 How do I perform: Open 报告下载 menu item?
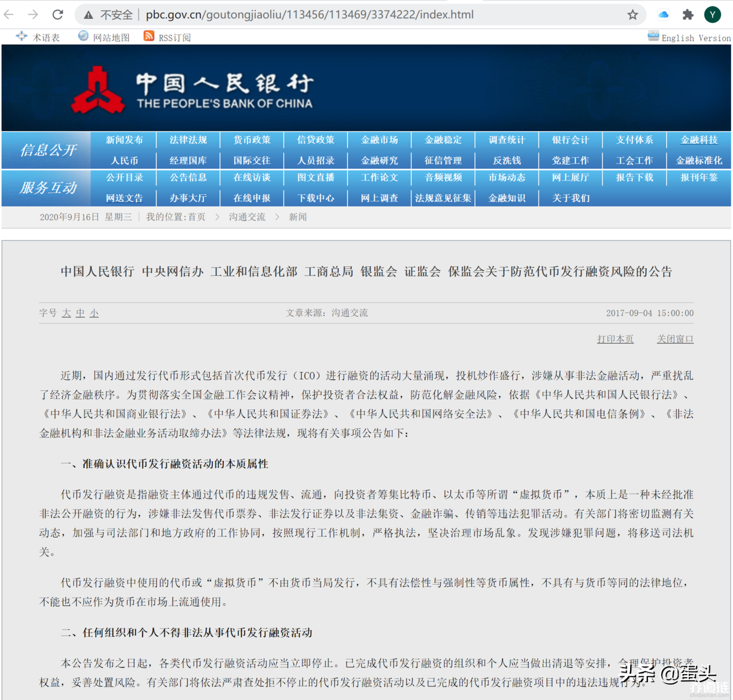click(x=634, y=178)
